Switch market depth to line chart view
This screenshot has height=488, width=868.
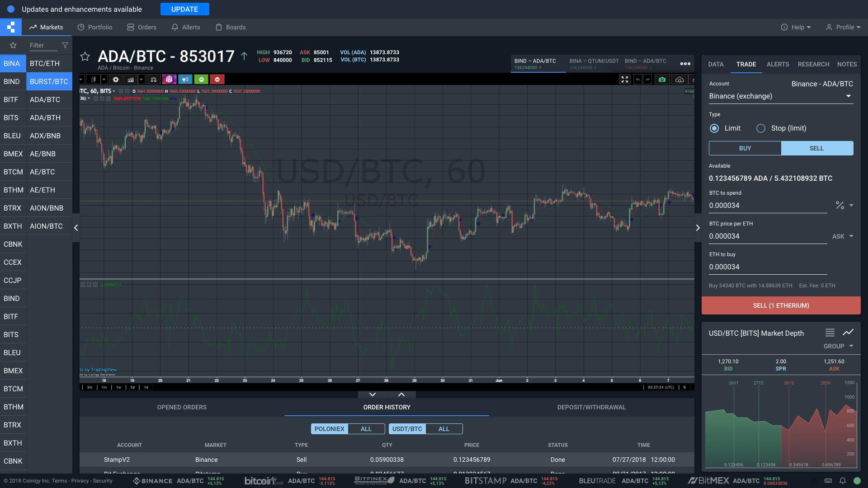click(x=848, y=333)
